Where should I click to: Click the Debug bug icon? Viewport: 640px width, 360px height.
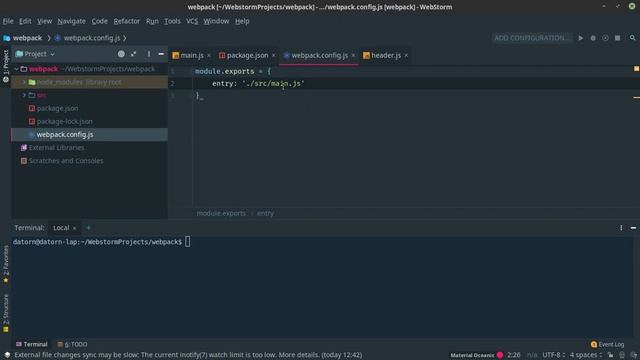593,38
